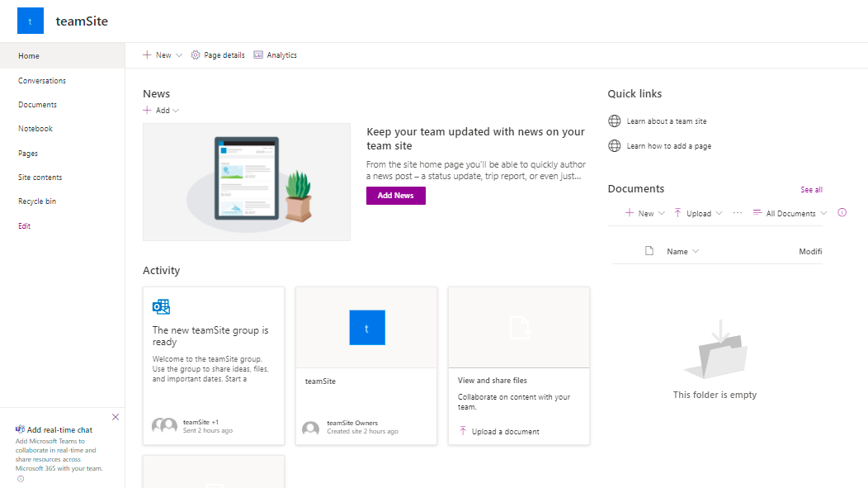Click the teamSite blue logo tile in header
The height and width of the screenshot is (488, 868).
31,21
